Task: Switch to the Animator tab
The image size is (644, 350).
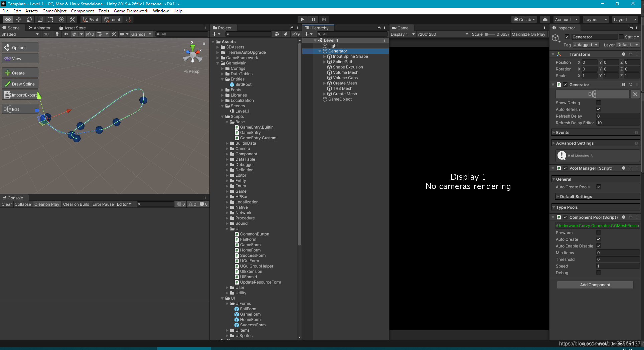Action: pyautogui.click(x=39, y=28)
